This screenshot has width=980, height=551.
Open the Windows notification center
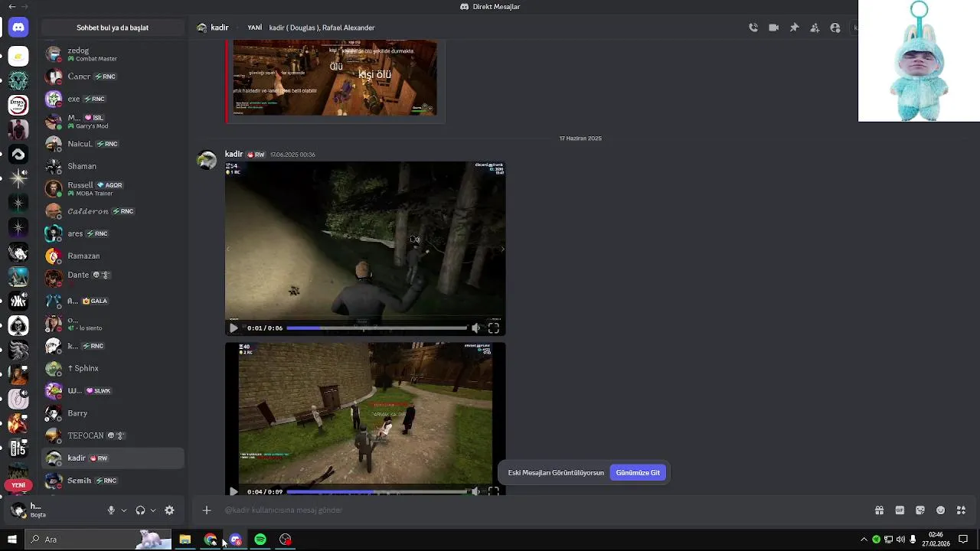tap(963, 540)
